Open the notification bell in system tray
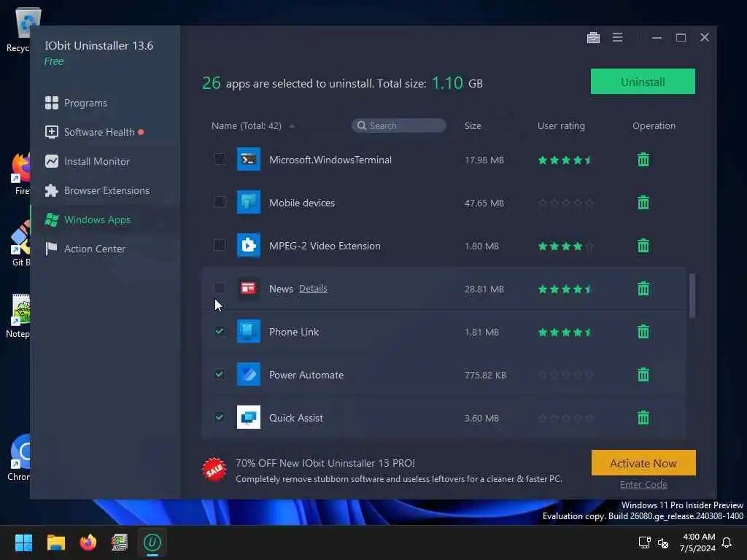 pyautogui.click(x=727, y=542)
